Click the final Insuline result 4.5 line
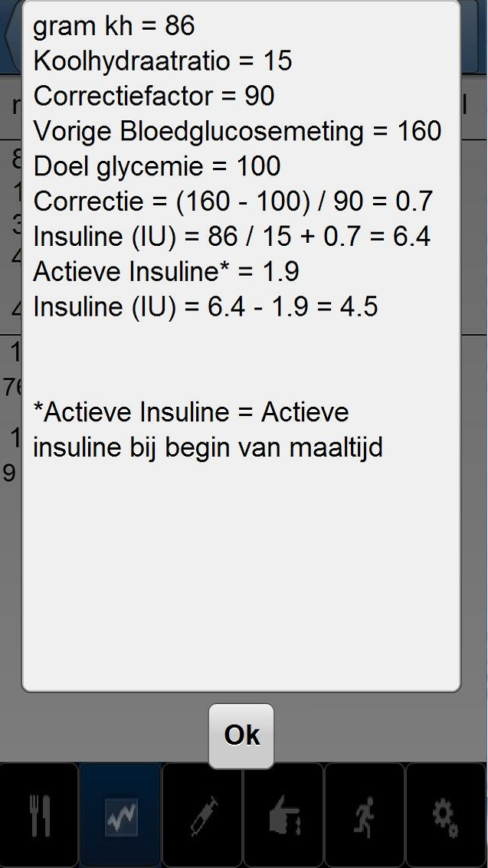The width and height of the screenshot is (488, 868). (x=205, y=306)
